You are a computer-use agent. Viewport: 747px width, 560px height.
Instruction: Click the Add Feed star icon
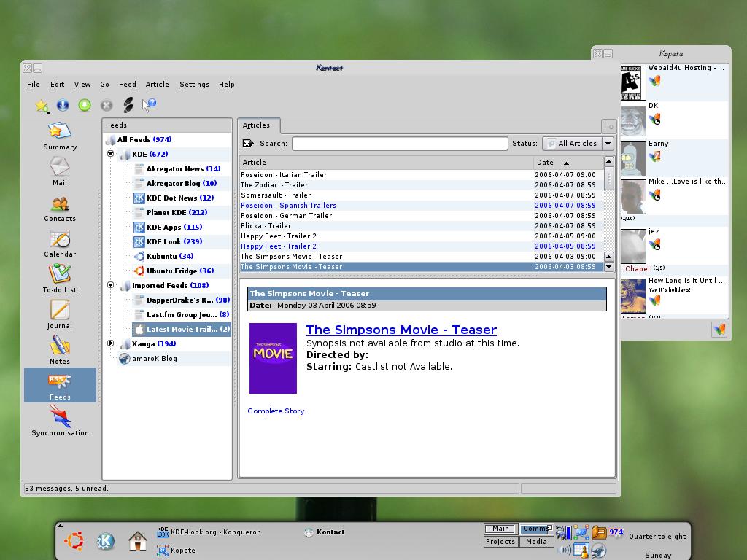42,105
